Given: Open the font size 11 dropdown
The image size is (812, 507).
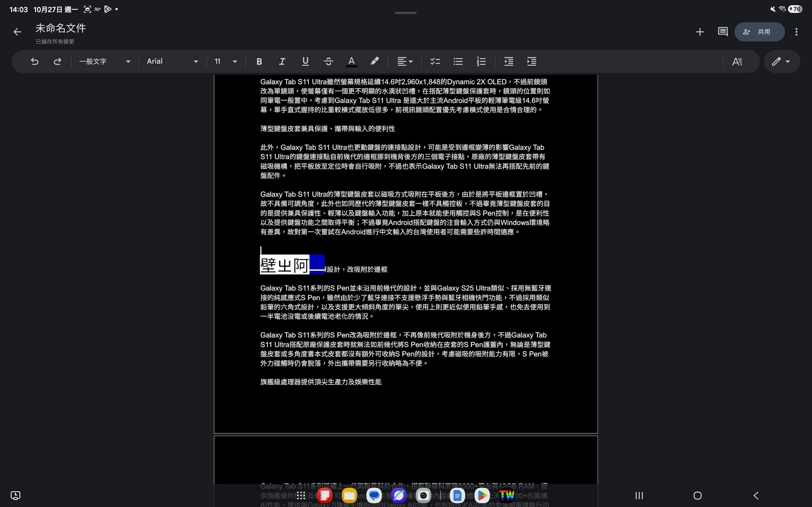Looking at the screenshot, I should tap(226, 61).
